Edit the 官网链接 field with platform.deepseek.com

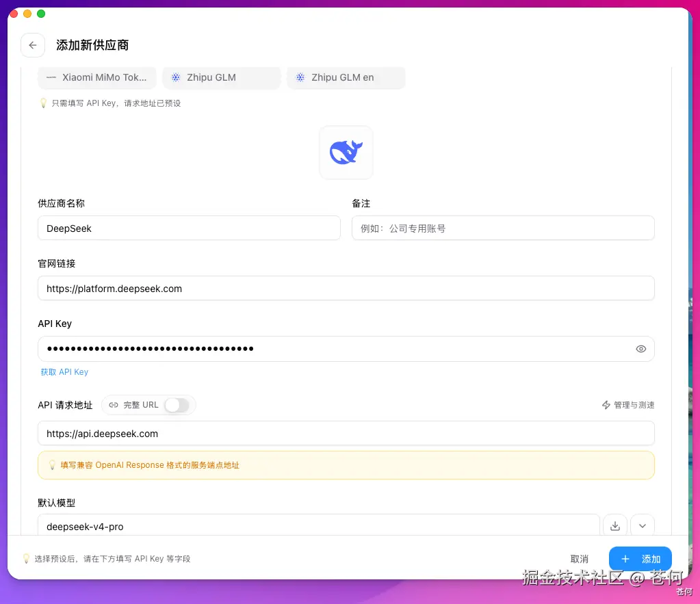[x=346, y=289]
